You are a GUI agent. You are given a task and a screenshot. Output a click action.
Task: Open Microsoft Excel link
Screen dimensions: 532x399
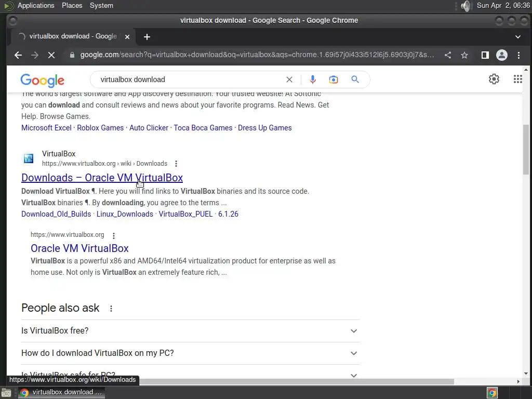click(x=46, y=128)
